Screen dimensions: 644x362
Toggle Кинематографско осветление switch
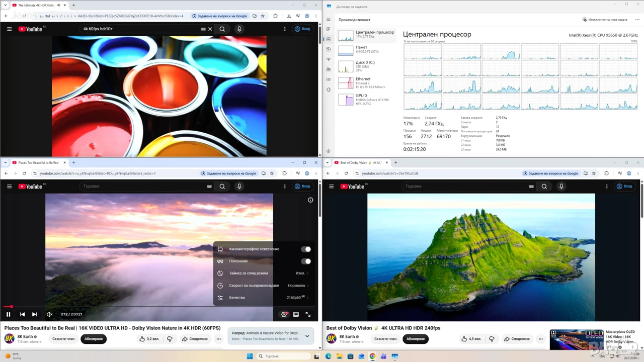306,249
